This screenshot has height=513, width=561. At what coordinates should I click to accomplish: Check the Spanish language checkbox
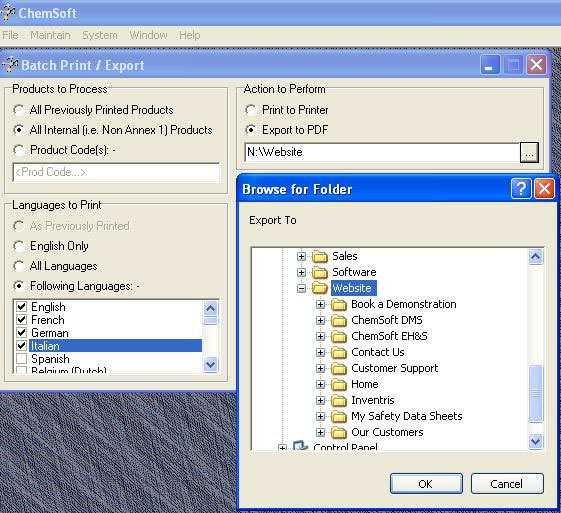[x=21, y=358]
